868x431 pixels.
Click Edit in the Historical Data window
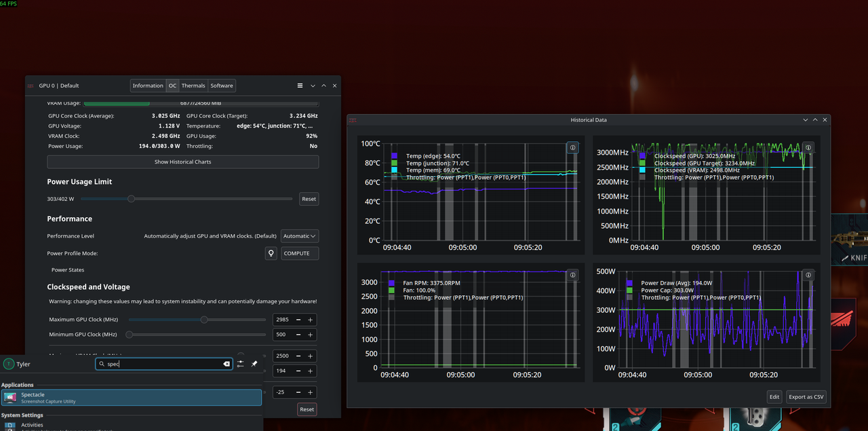[x=774, y=396]
